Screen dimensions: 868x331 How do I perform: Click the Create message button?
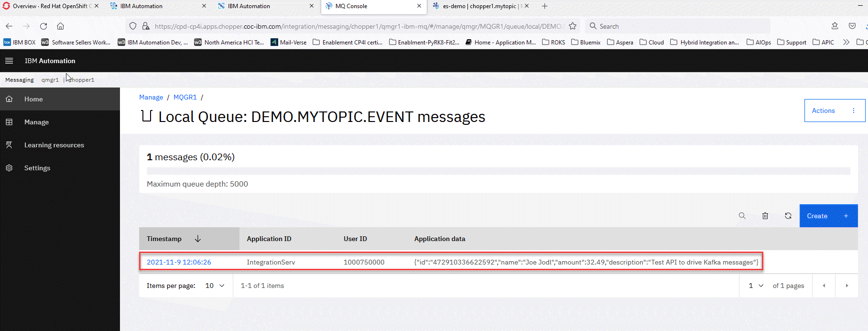[828, 216]
